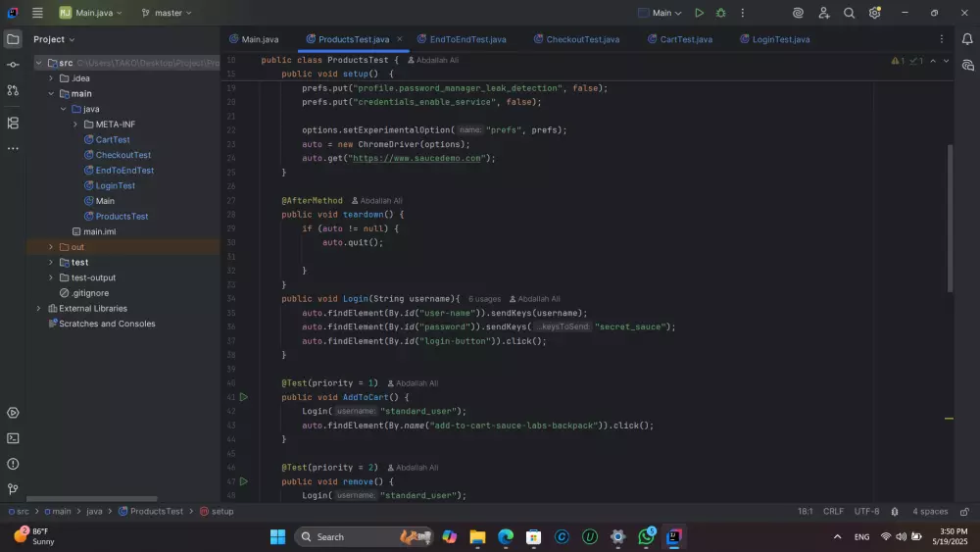Viewport: 980px width, 552px height.
Task: Click project panel horizontal scrollbar
Action: [91, 499]
